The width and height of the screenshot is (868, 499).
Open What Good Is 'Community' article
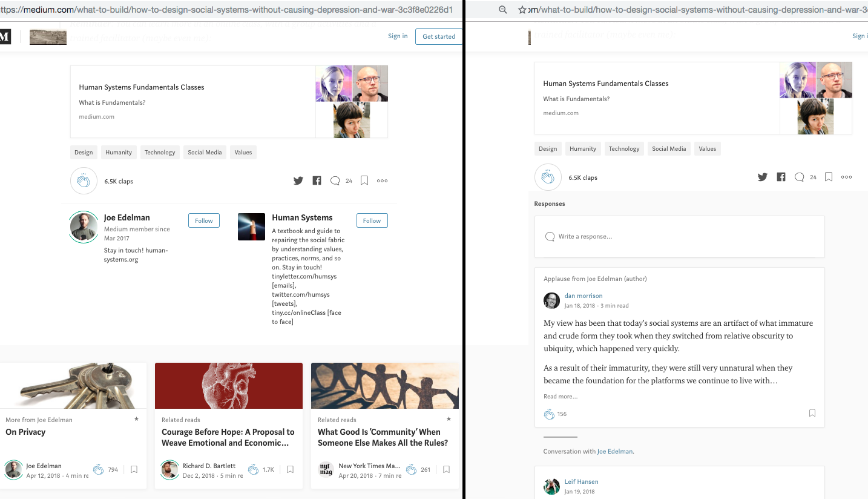pyautogui.click(x=383, y=437)
